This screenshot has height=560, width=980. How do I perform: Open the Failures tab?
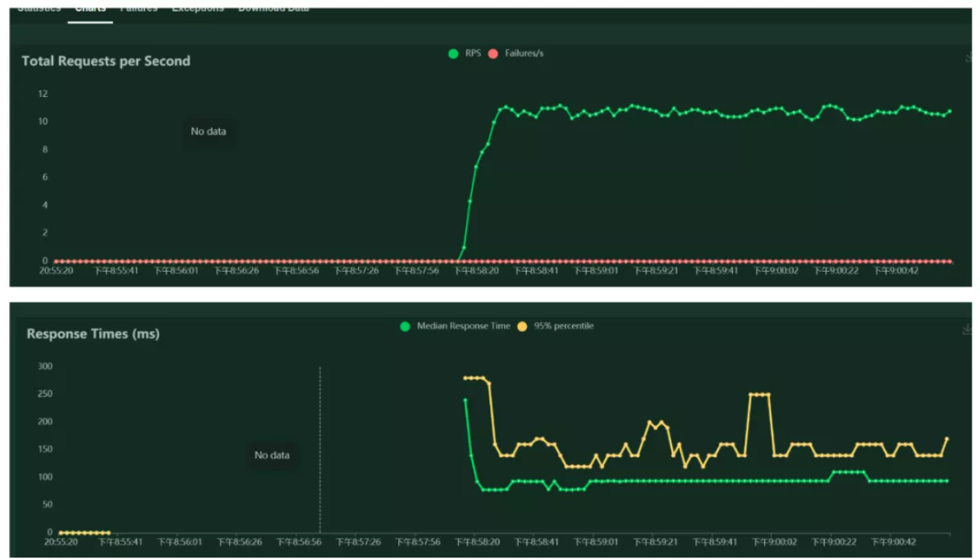pyautogui.click(x=138, y=9)
